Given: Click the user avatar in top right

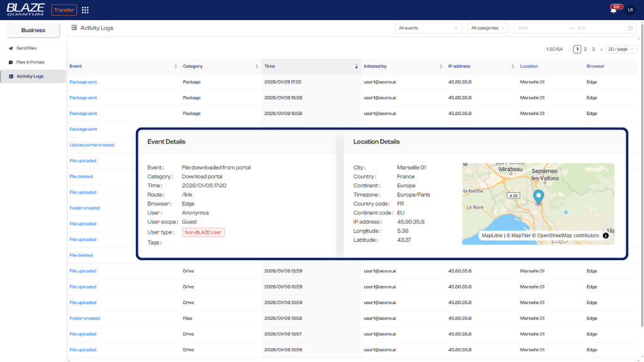Looking at the screenshot, I should [630, 9].
